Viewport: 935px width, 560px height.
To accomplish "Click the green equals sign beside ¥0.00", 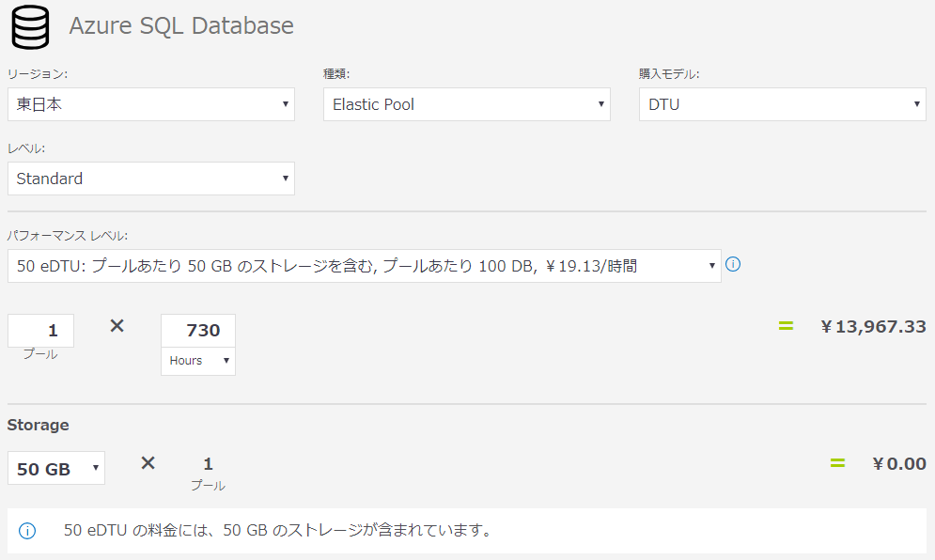I will [x=837, y=463].
